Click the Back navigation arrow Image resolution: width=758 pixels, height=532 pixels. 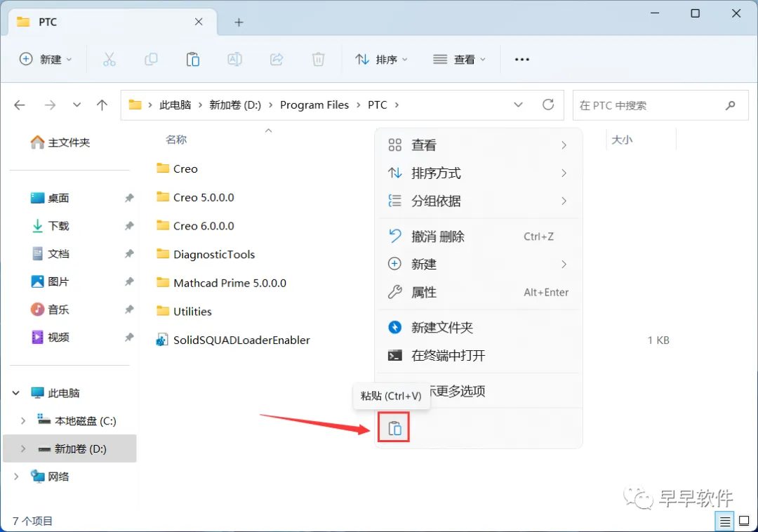[x=20, y=105]
